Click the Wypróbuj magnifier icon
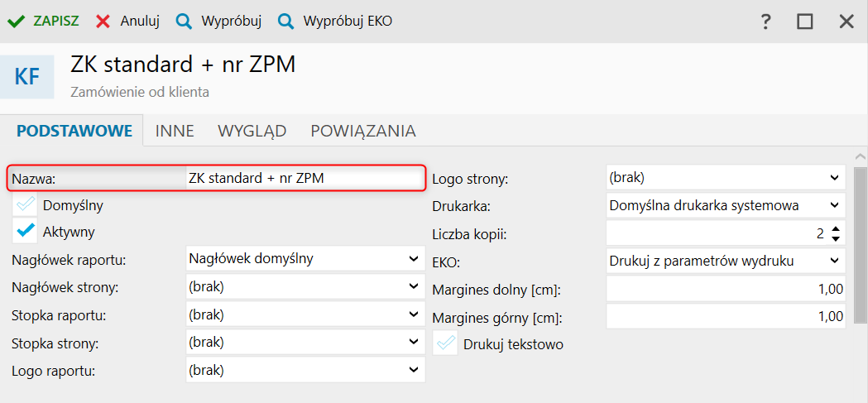This screenshot has width=868, height=403. [x=184, y=22]
